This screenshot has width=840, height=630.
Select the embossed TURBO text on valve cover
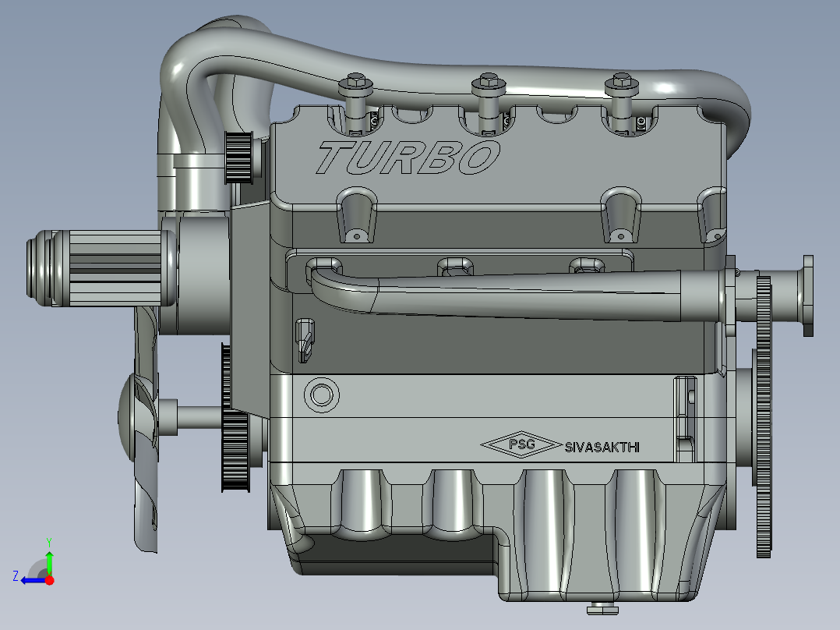pyautogui.click(x=408, y=157)
